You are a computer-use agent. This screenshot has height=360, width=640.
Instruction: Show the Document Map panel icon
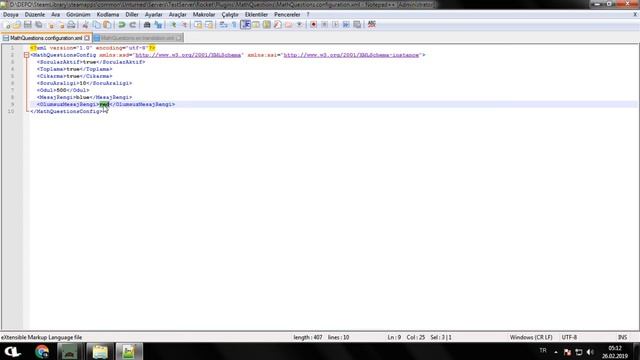coord(267,25)
